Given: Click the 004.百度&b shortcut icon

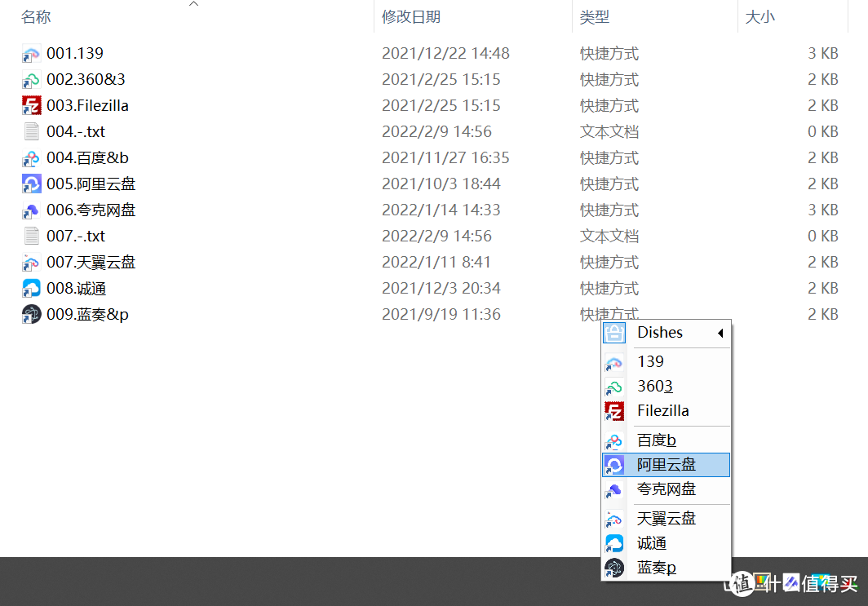Looking at the screenshot, I should tap(31, 158).
